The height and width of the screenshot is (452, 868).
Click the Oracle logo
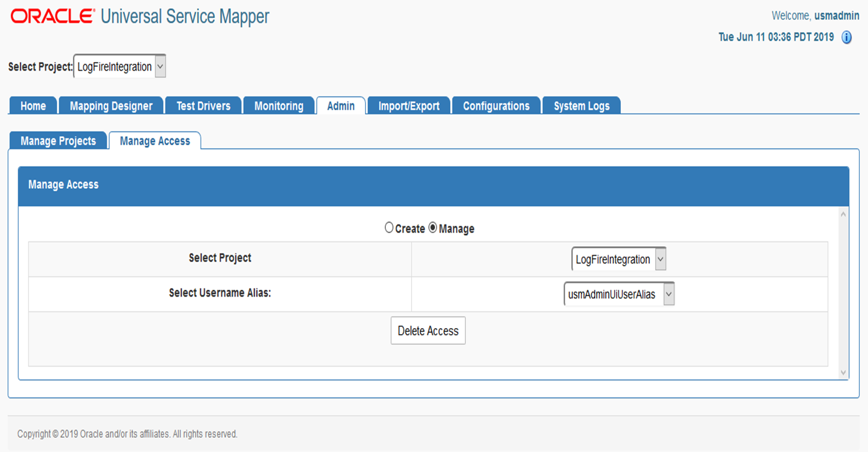53,16
